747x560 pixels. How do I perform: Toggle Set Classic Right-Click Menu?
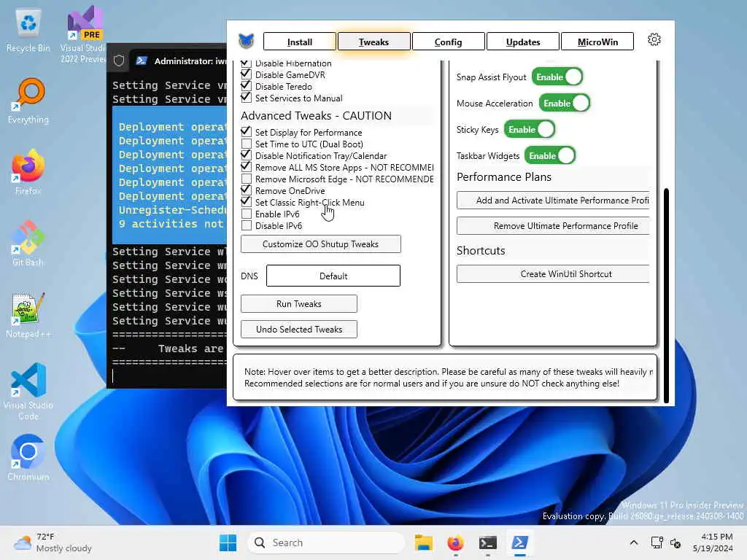(x=246, y=202)
